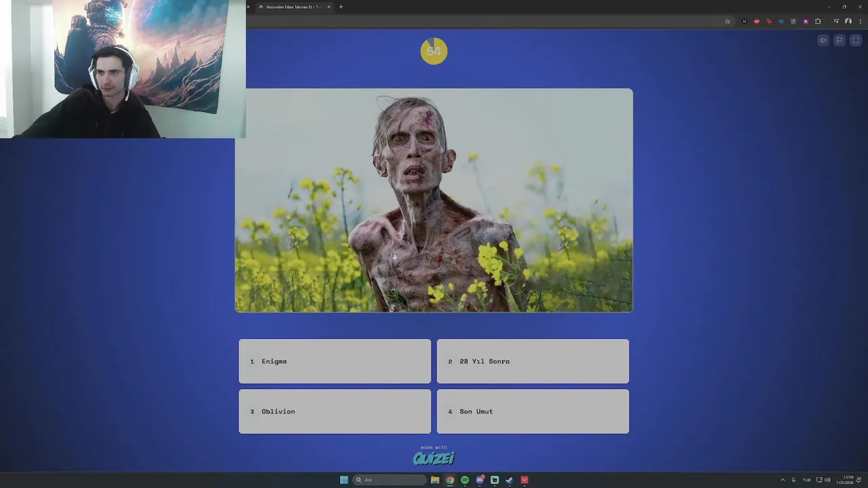Screen dimensions: 868x488
Task: Click the zombie movie still image
Action: [434, 200]
